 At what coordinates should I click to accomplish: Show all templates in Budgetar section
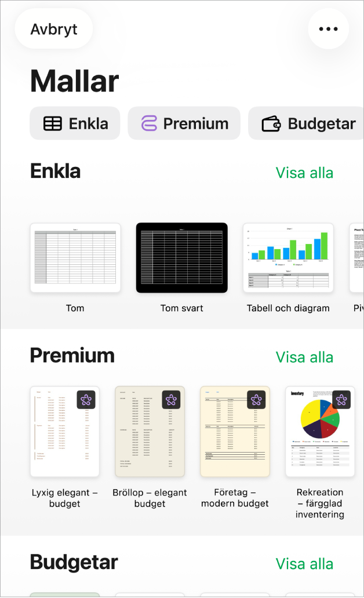click(304, 564)
